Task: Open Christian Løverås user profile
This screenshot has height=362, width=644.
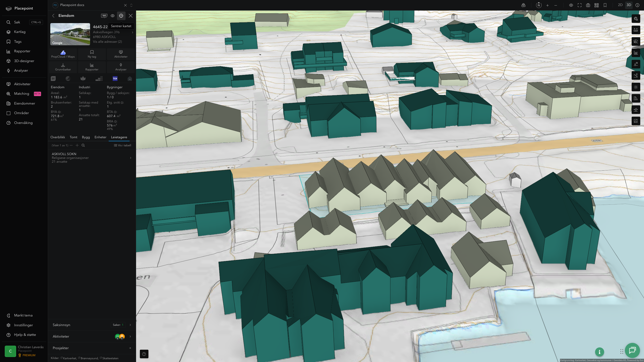Action: 24,351
